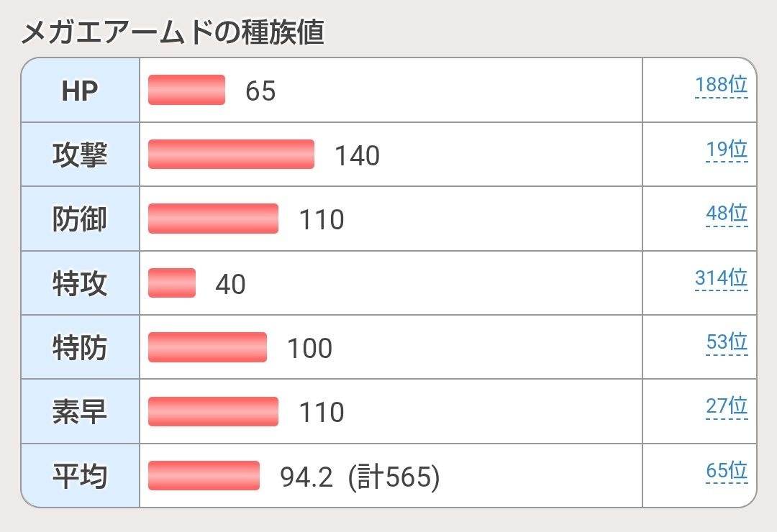The height and width of the screenshot is (532, 777).
Task: Follow the 314位 special attack ranking link
Action: coord(721,278)
